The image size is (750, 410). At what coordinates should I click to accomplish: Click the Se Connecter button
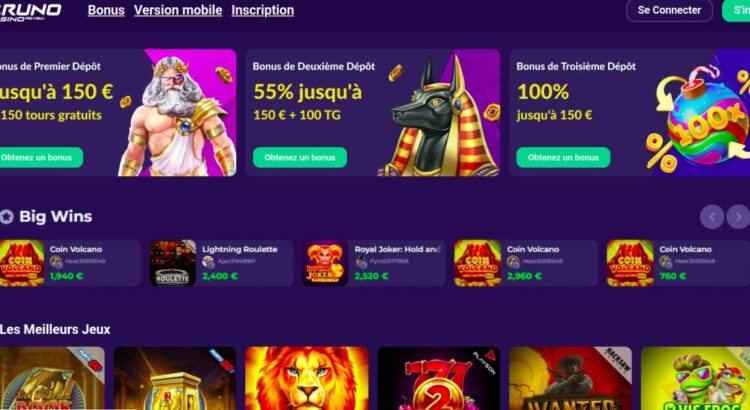click(x=669, y=10)
